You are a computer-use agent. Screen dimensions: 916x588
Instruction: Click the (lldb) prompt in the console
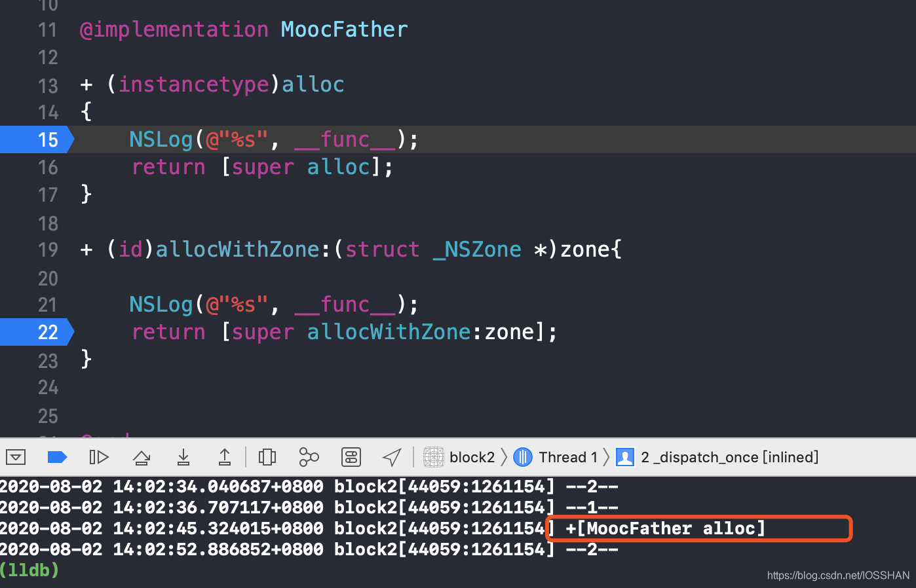[29, 570]
